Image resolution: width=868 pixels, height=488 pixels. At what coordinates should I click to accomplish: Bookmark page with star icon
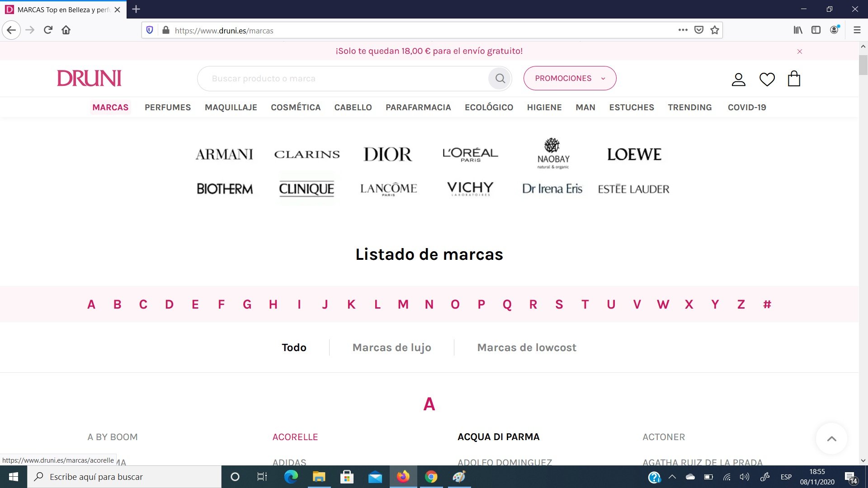click(715, 30)
